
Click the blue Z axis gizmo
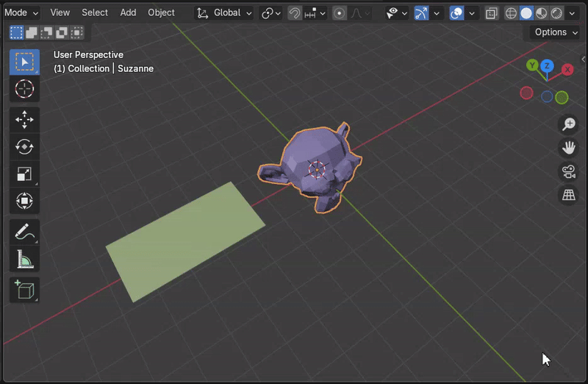tap(547, 65)
